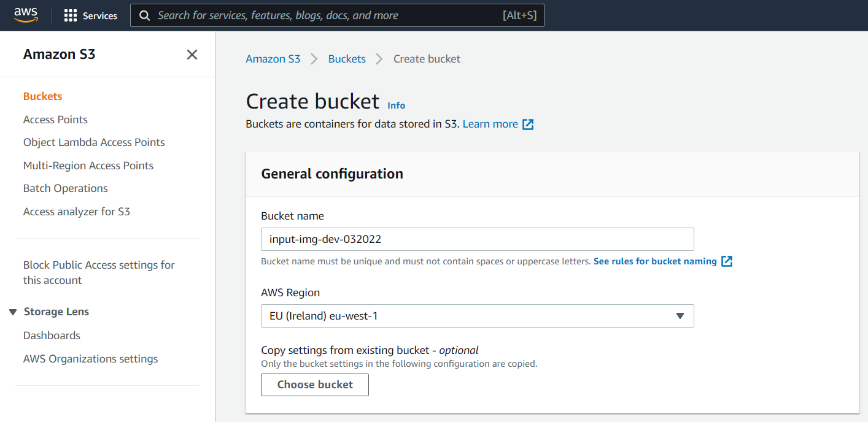Open the Info link next to Create bucket

click(x=396, y=105)
